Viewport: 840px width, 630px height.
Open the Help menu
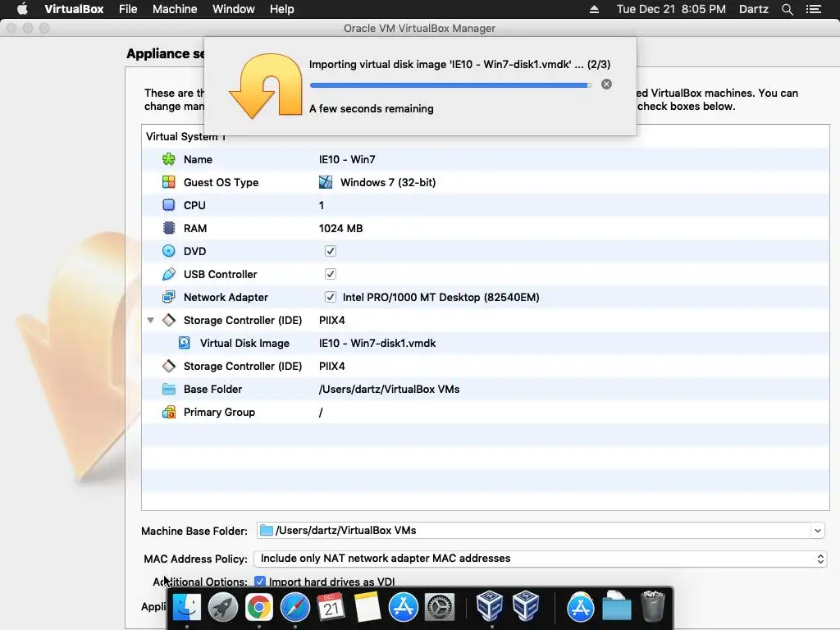click(x=282, y=9)
